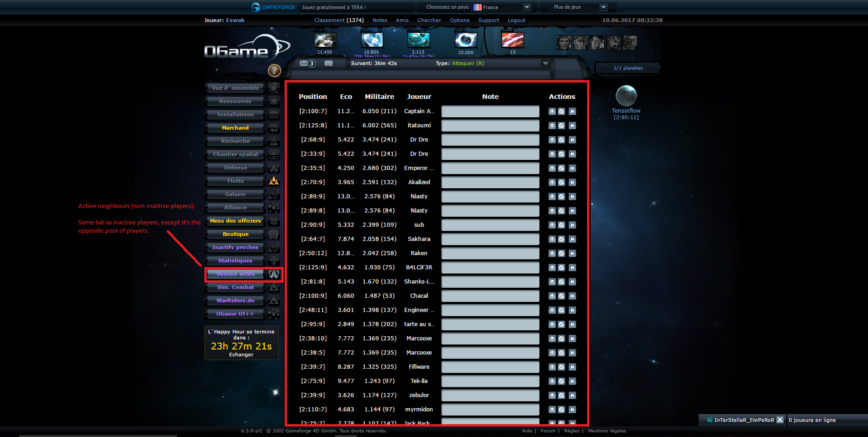
Task: Send fleet to Sakhara using the arrow icon
Action: click(572, 239)
